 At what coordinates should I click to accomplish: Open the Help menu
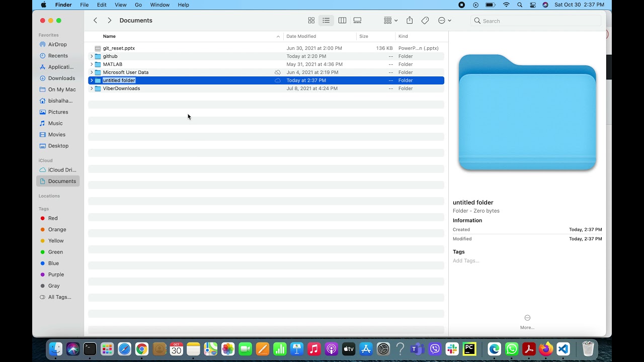(184, 5)
